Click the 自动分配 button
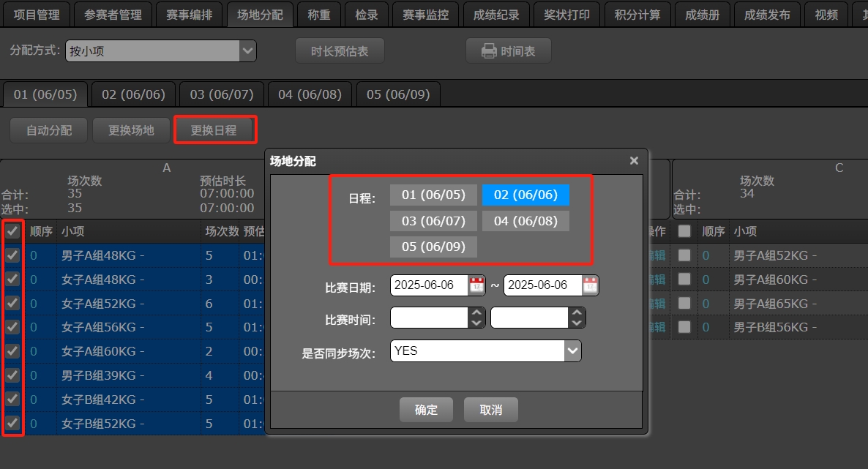Image resolution: width=868 pixels, height=469 pixels. coord(48,130)
